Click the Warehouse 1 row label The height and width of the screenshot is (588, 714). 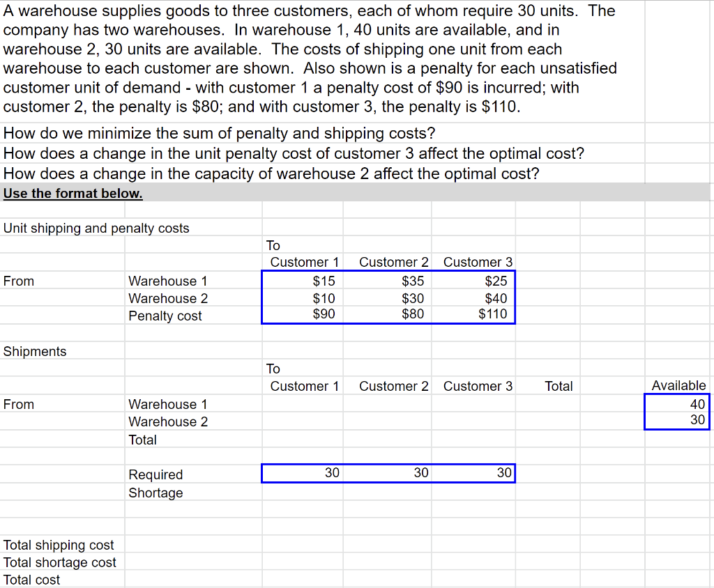168,281
